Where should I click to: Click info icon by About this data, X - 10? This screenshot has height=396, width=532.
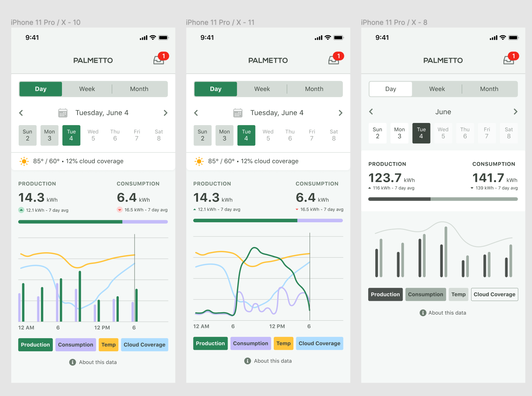click(73, 362)
